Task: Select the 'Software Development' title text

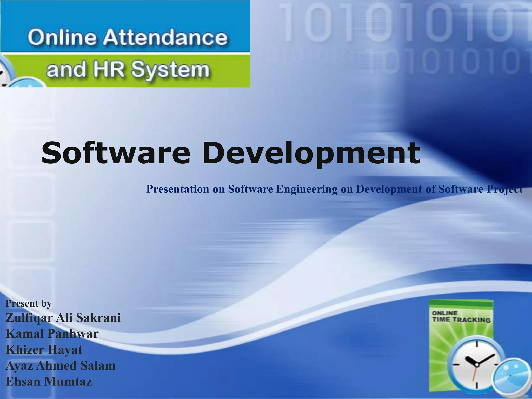Action: 230,153
